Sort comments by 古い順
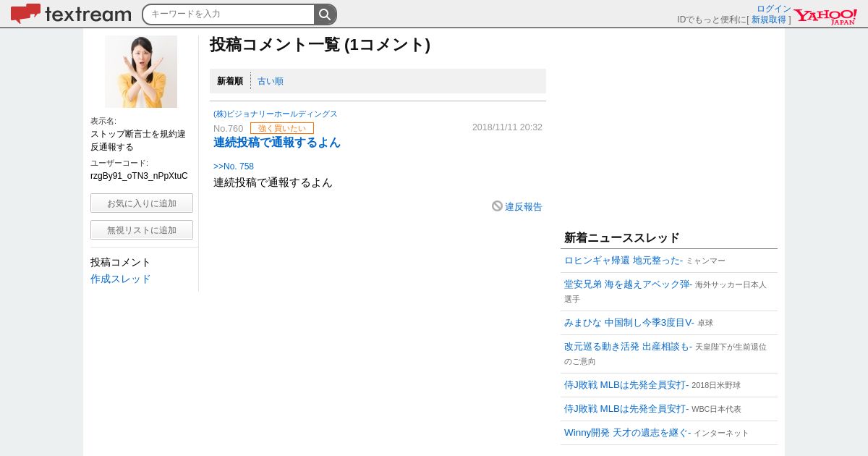The image size is (868, 456). click(271, 81)
